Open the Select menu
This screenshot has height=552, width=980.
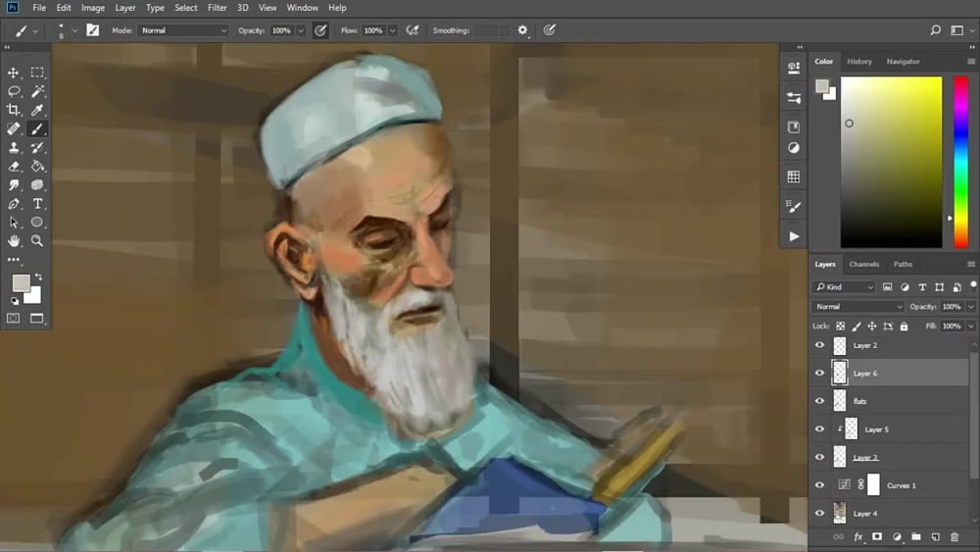pyautogui.click(x=185, y=8)
